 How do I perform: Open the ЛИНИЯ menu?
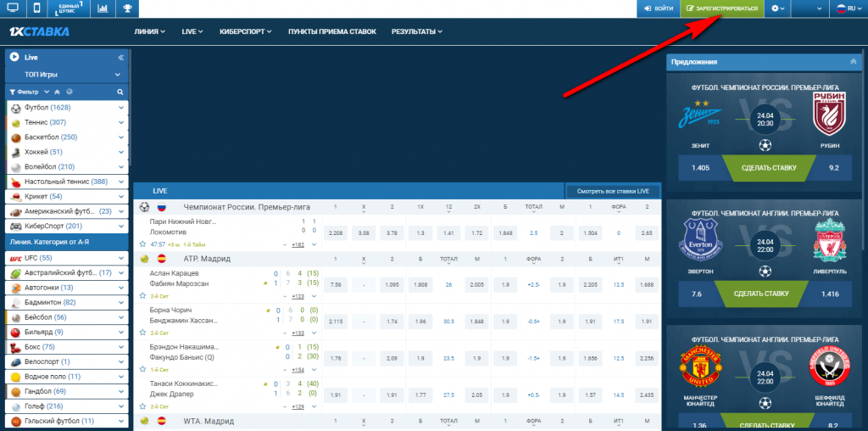149,31
